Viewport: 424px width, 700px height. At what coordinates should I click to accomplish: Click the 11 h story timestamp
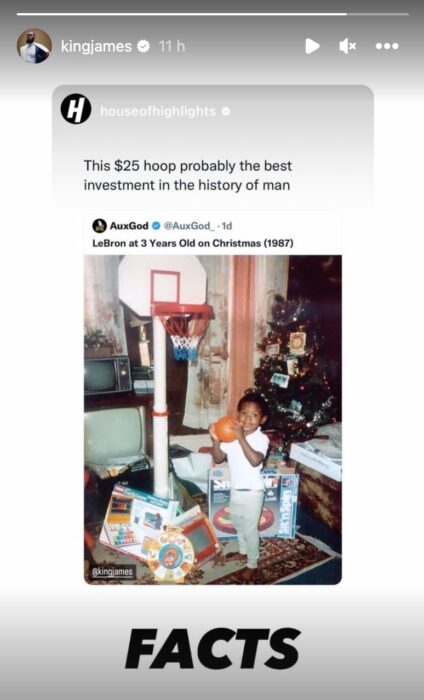(171, 46)
